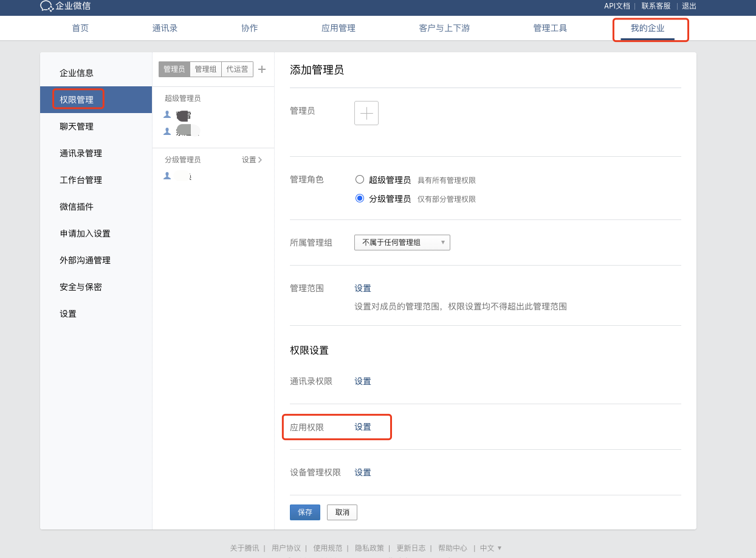The height and width of the screenshot is (558, 756).
Task: Open 关于腾讯 footer link
Action: pyautogui.click(x=244, y=548)
